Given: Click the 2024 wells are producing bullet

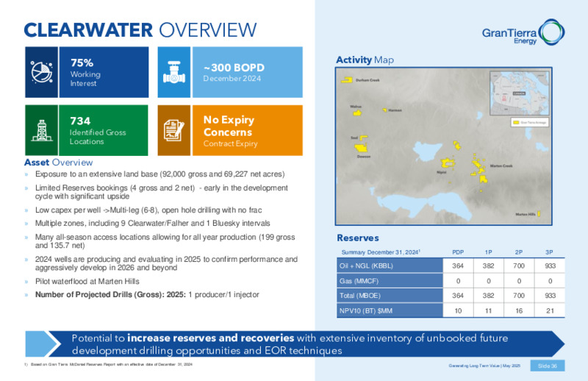Looking at the screenshot, I should point(166,263).
